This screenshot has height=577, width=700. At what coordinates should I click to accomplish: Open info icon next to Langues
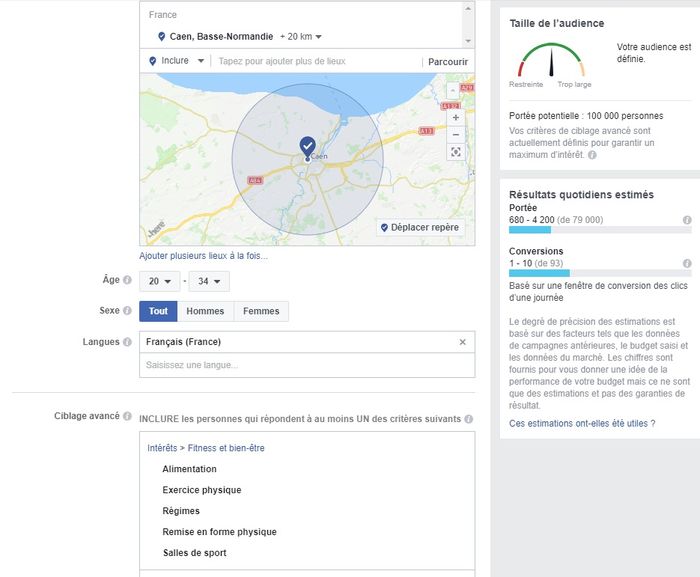pos(127,342)
